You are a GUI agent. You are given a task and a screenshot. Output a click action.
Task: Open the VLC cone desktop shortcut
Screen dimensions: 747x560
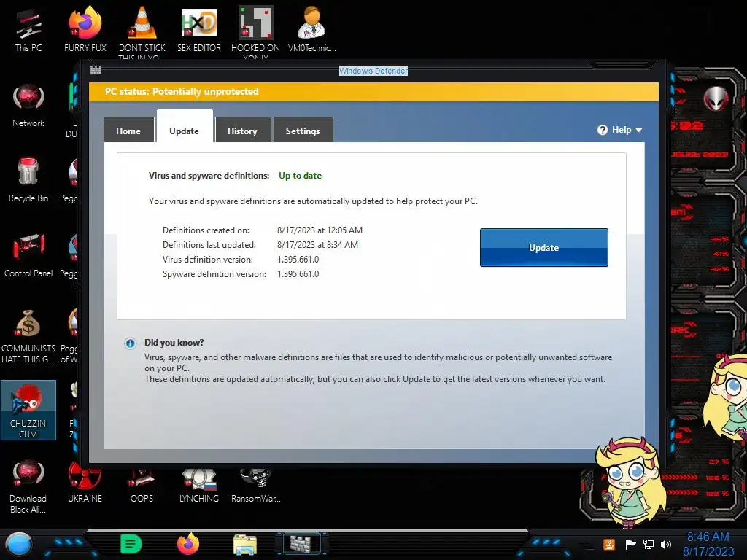point(142,31)
